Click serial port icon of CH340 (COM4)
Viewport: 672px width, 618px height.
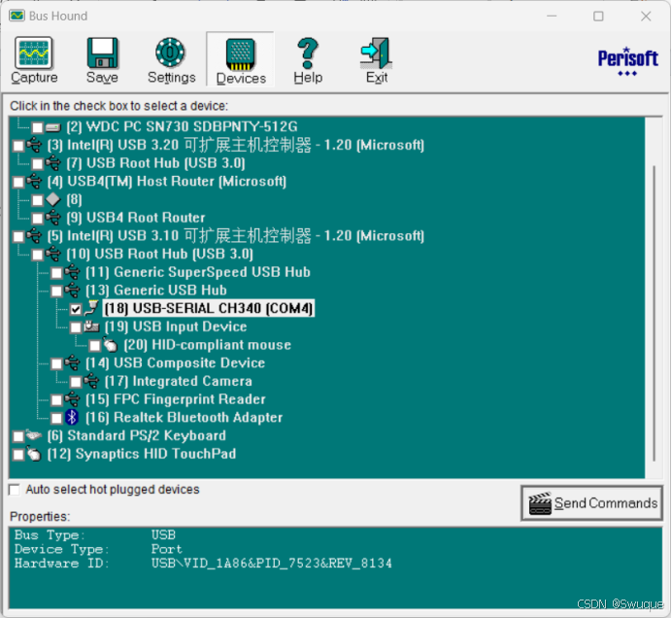click(91, 308)
